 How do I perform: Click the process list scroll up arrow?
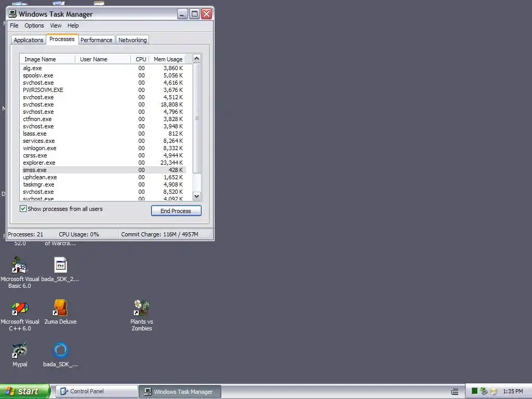point(197,59)
